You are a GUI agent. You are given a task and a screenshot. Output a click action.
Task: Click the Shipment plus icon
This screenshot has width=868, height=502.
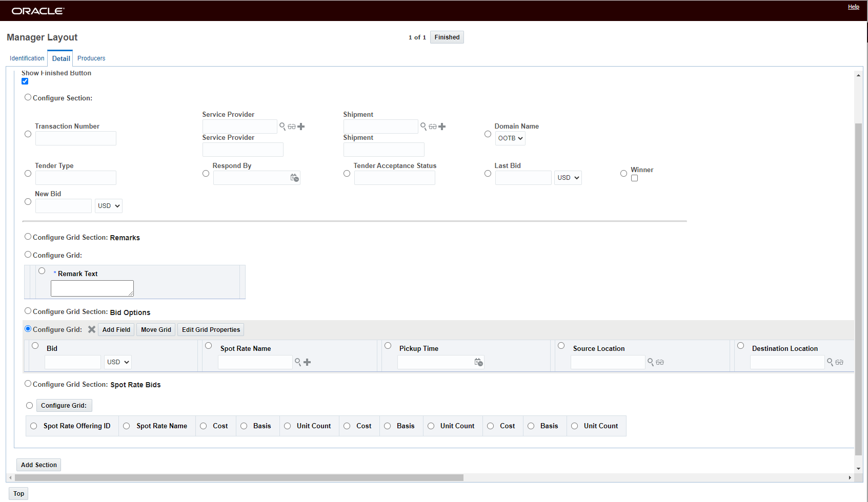point(442,127)
